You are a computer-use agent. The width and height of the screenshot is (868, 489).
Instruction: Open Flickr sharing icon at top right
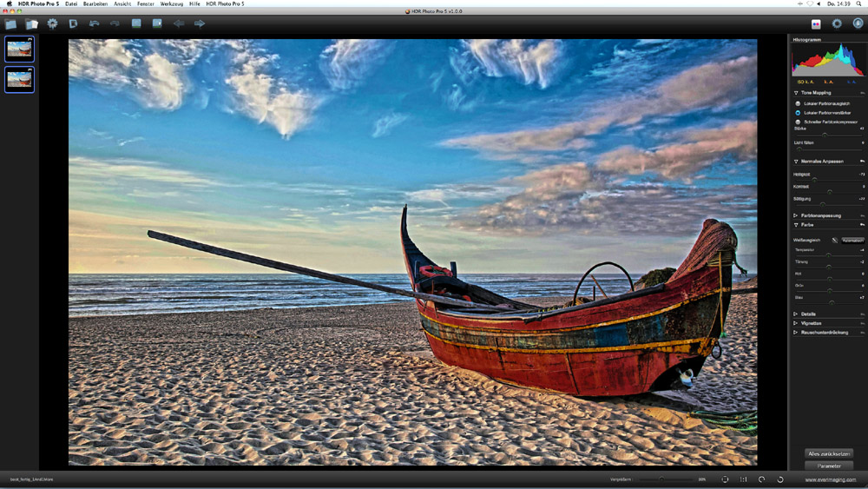pyautogui.click(x=816, y=23)
